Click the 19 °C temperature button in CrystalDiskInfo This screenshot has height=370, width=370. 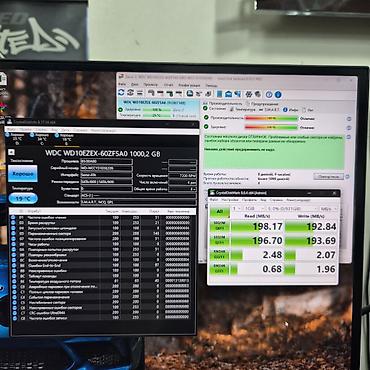(23, 199)
